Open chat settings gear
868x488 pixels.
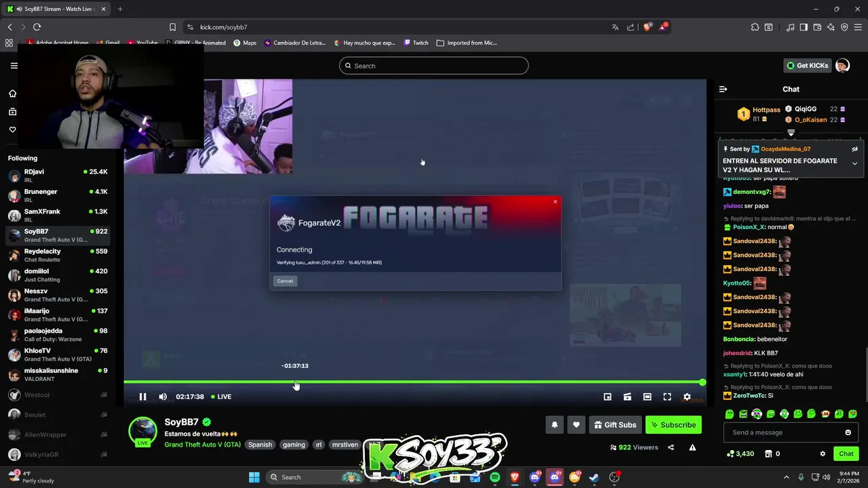[x=823, y=453]
